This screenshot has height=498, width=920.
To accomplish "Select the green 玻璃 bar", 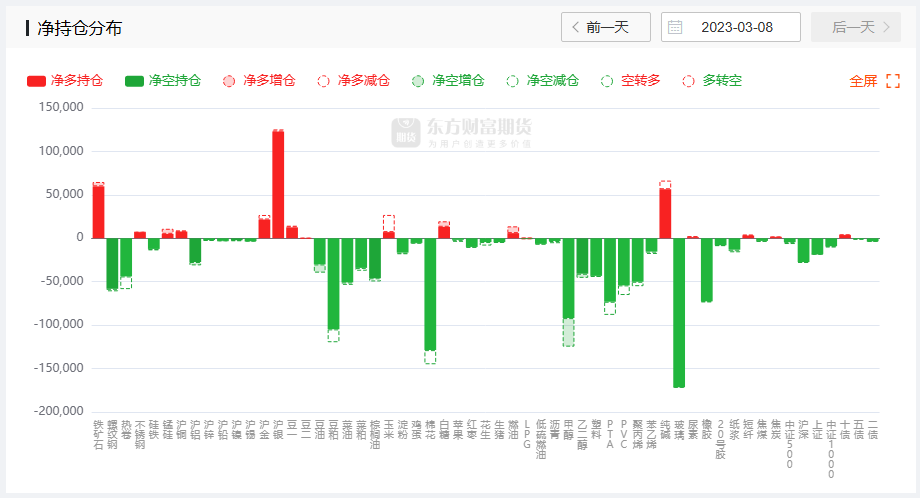I will pyautogui.click(x=679, y=312).
